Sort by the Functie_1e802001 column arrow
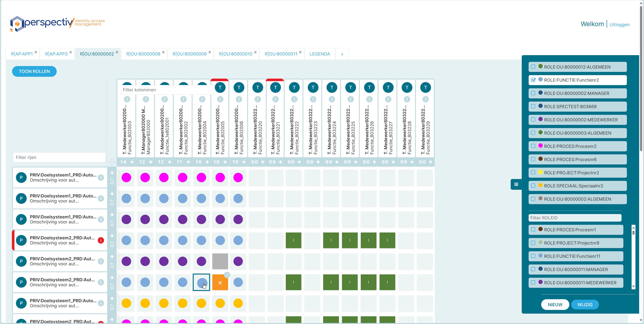The image size is (644, 324). [170, 162]
